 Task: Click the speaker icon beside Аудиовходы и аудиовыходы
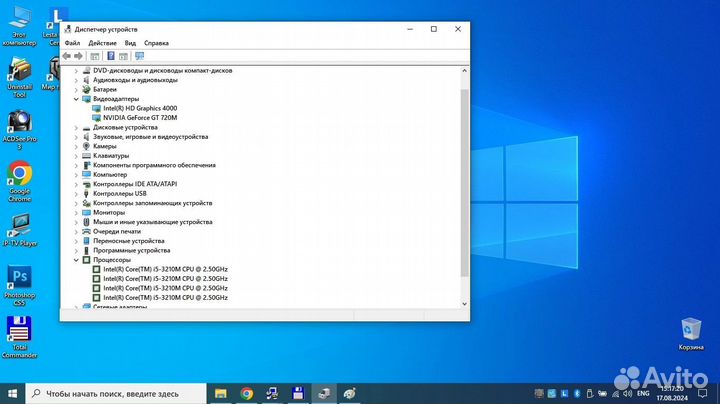coord(86,80)
